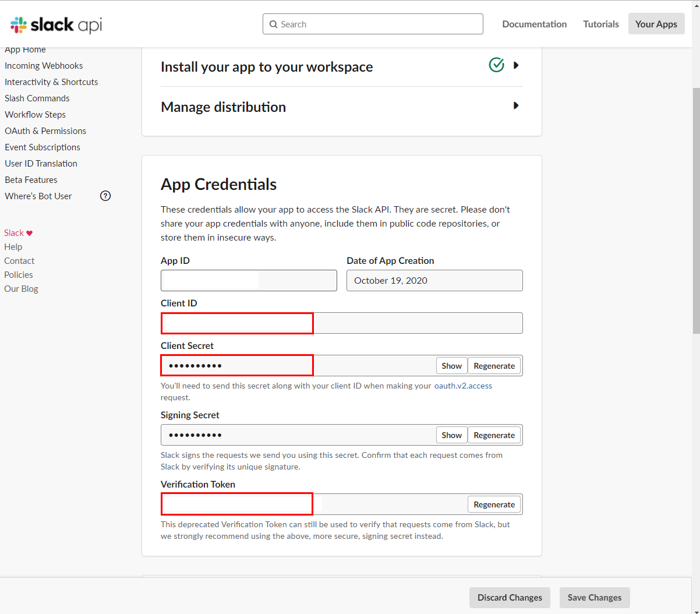The image size is (700, 614).
Task: Click Discard Changes
Action: (x=510, y=598)
